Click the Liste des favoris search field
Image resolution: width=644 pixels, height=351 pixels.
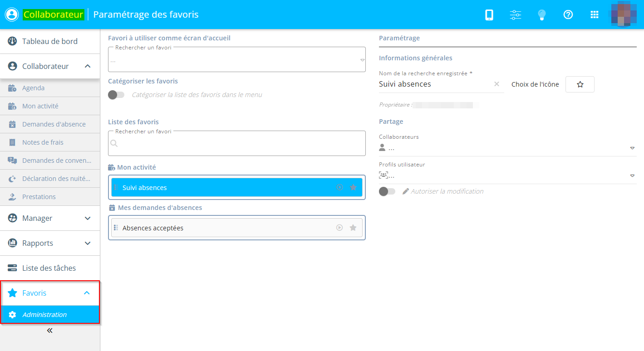click(236, 144)
